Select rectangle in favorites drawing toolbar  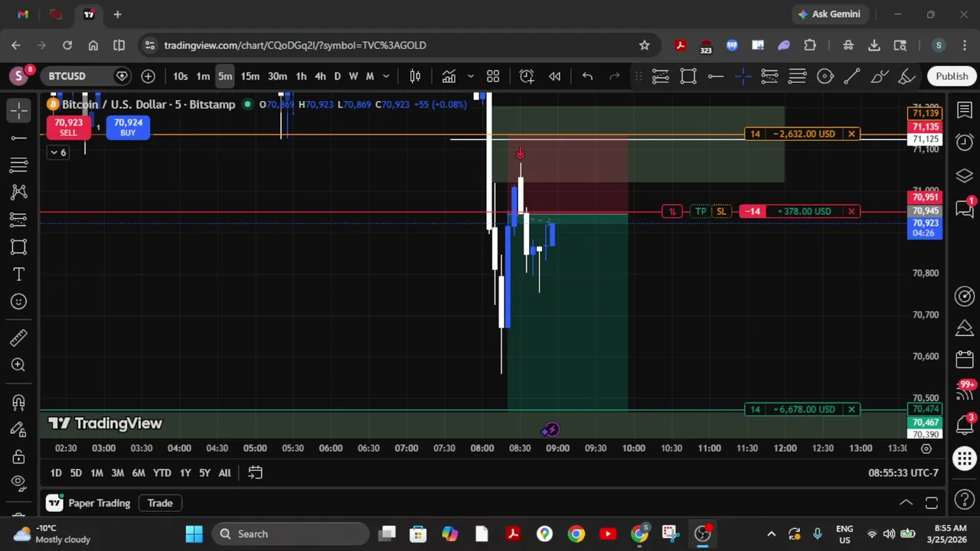pos(688,76)
